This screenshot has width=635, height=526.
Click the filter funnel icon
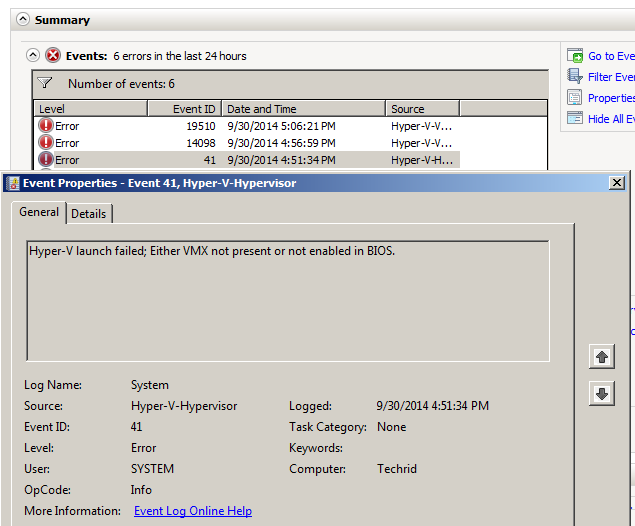(45, 84)
